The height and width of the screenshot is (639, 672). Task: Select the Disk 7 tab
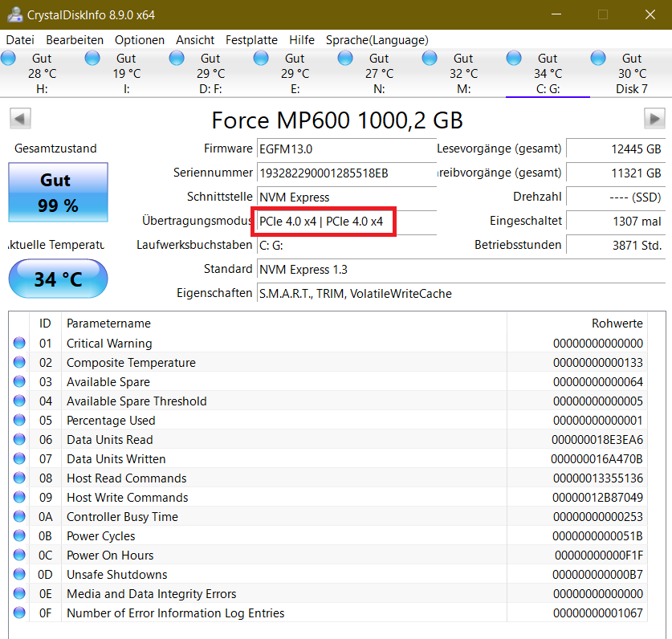pyautogui.click(x=632, y=73)
